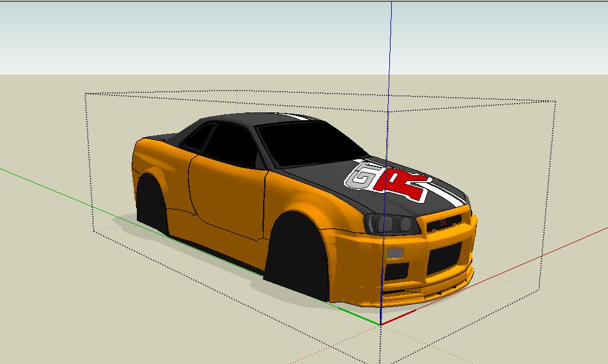Image resolution: width=608 pixels, height=364 pixels.
Task: Click the small badge on the front grille
Action: pos(444,223)
